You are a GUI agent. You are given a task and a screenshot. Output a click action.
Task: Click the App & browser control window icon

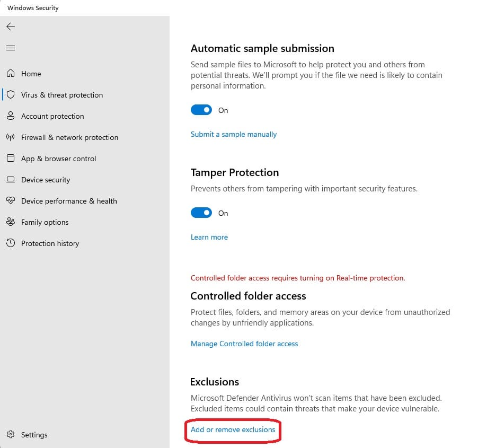[11, 158]
